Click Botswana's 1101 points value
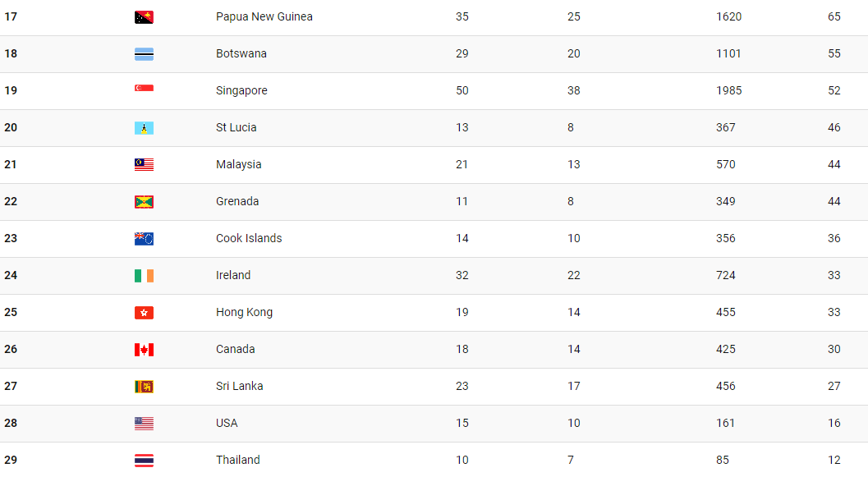868x477 pixels. 728,53
